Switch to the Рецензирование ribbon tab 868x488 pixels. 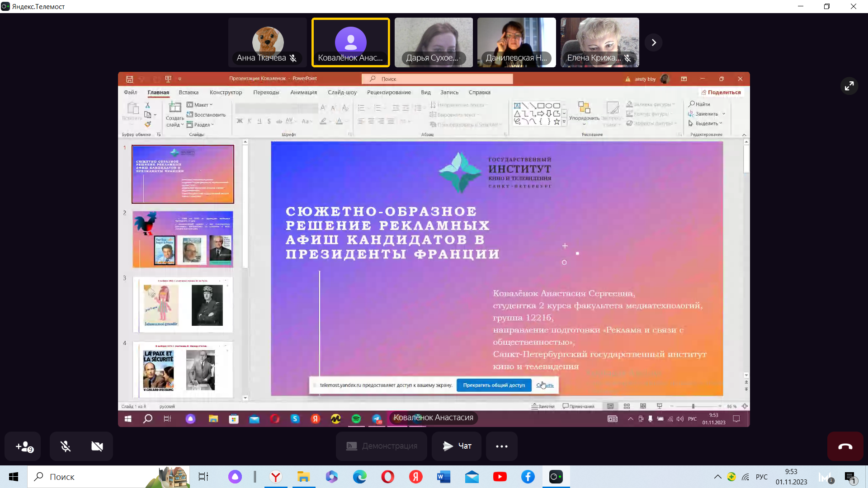tap(389, 92)
